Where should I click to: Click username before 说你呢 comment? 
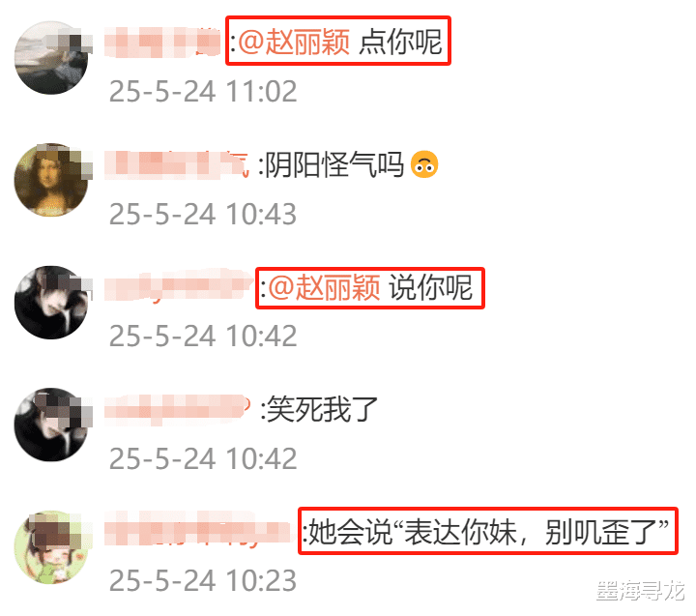179,287
